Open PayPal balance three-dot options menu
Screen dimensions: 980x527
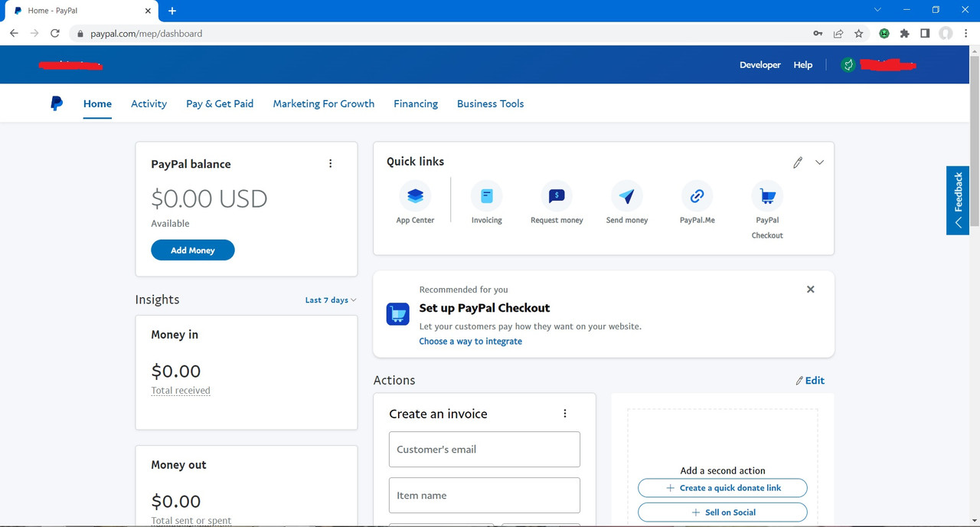[x=331, y=163]
